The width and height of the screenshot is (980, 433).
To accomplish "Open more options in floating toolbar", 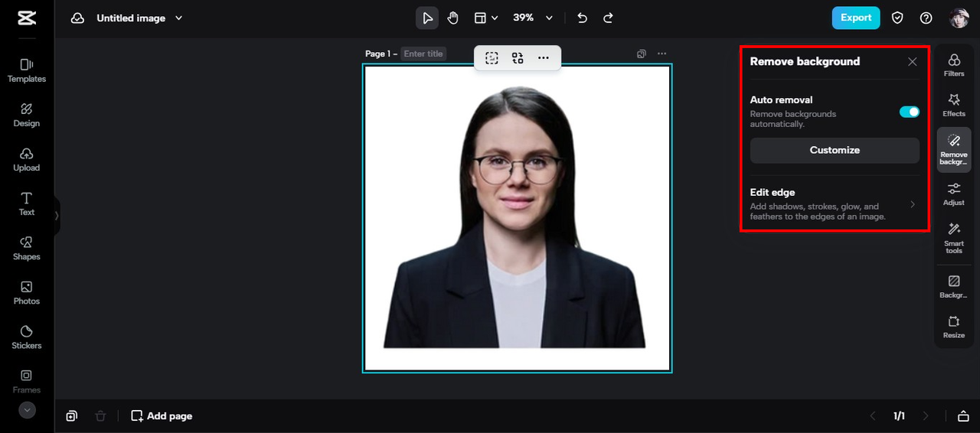I will (x=544, y=57).
